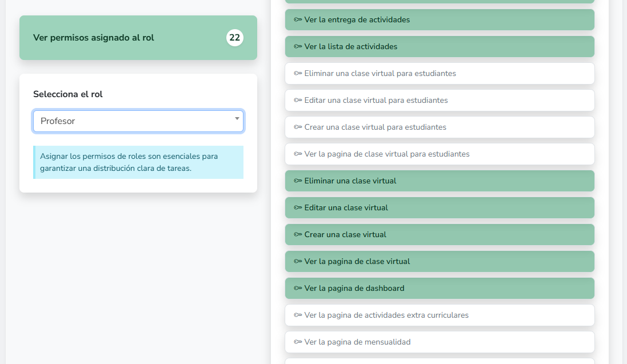Click the dropdown arrow of role selector
The image size is (627, 364).
click(x=237, y=118)
